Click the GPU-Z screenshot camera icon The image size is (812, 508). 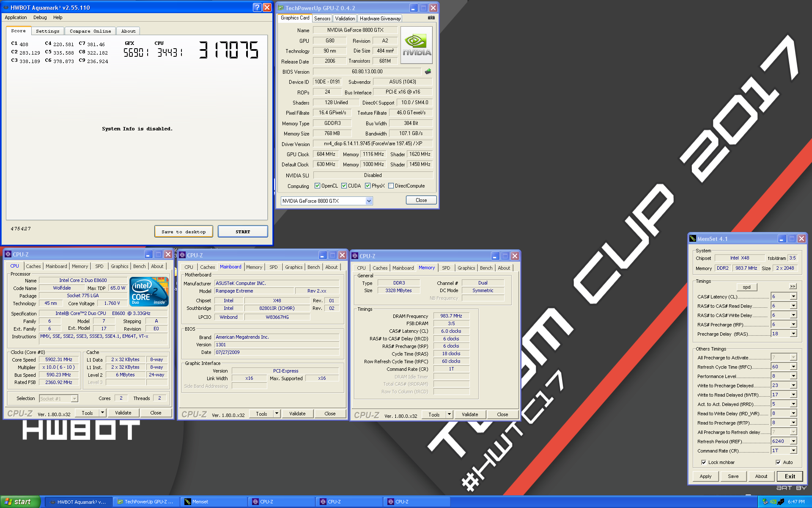431,18
